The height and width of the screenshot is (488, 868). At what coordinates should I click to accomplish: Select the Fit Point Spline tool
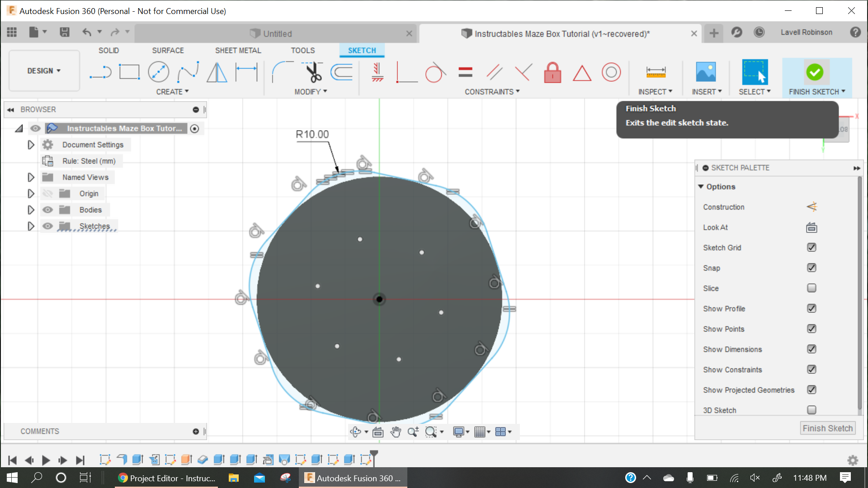[x=188, y=72]
